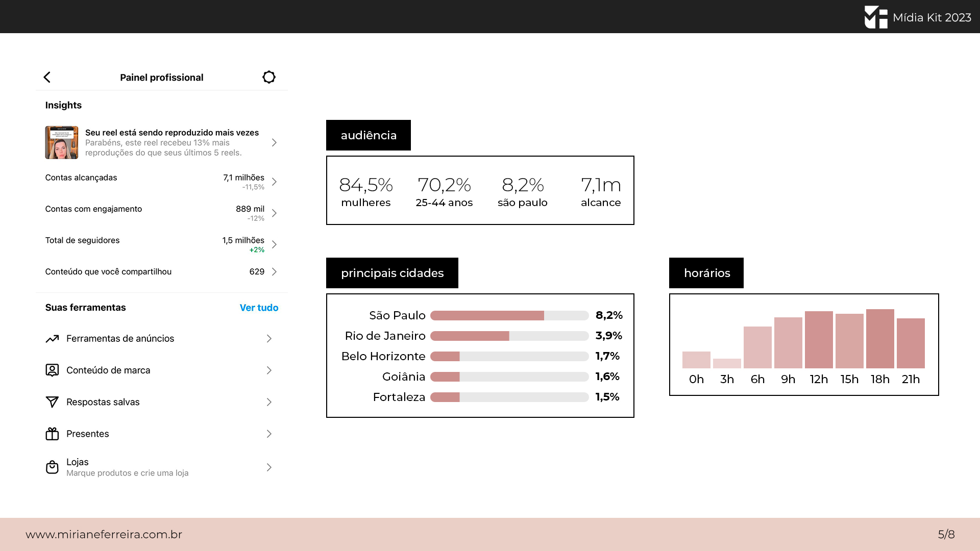The width and height of the screenshot is (980, 551).
Task: Click the 12h bar in horários chart
Action: tap(819, 340)
